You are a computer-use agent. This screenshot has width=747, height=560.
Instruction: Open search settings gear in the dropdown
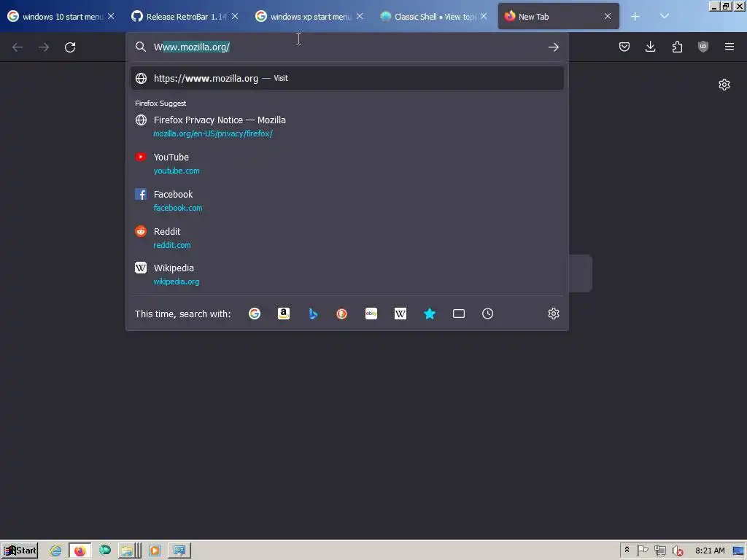553,314
